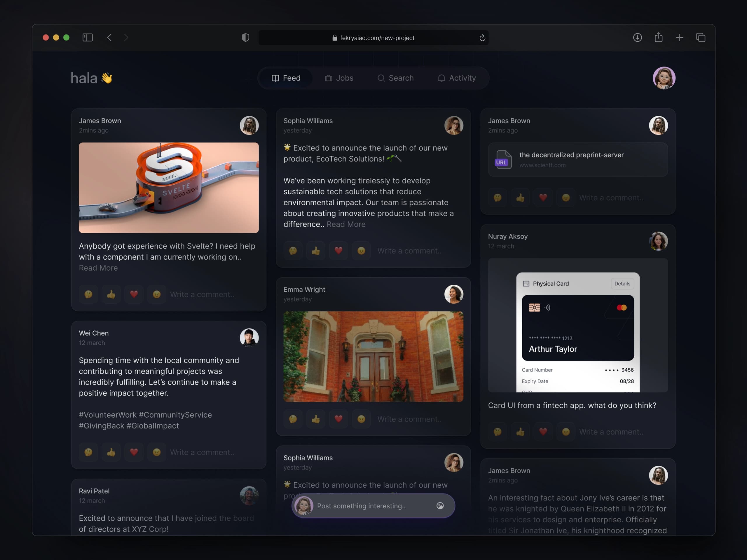
Task: Open the Activity tab
Action: coord(457,78)
